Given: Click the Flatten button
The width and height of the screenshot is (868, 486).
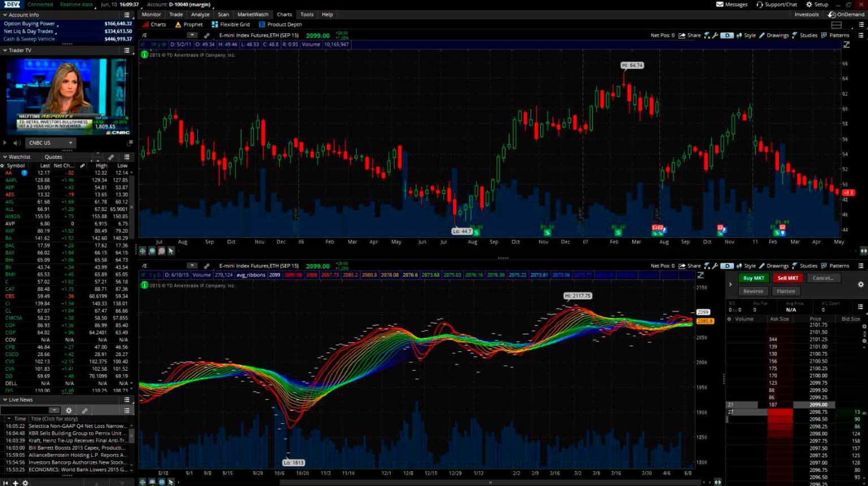Looking at the screenshot, I should [785, 292].
